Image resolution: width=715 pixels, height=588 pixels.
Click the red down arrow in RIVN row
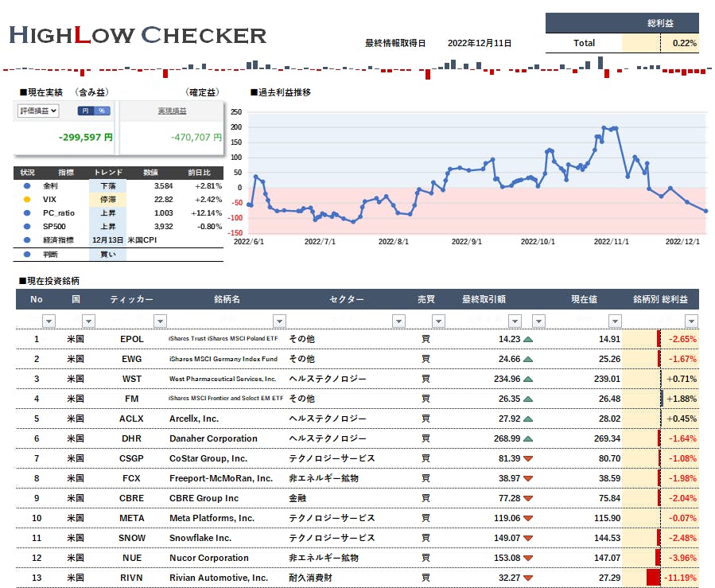528,578
